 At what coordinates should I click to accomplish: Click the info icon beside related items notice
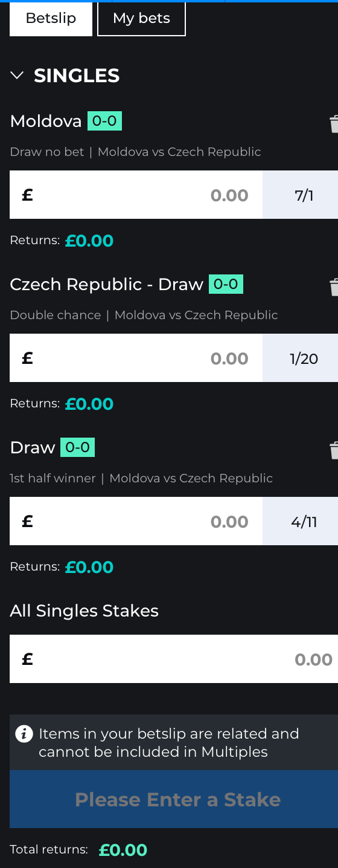[x=24, y=734]
